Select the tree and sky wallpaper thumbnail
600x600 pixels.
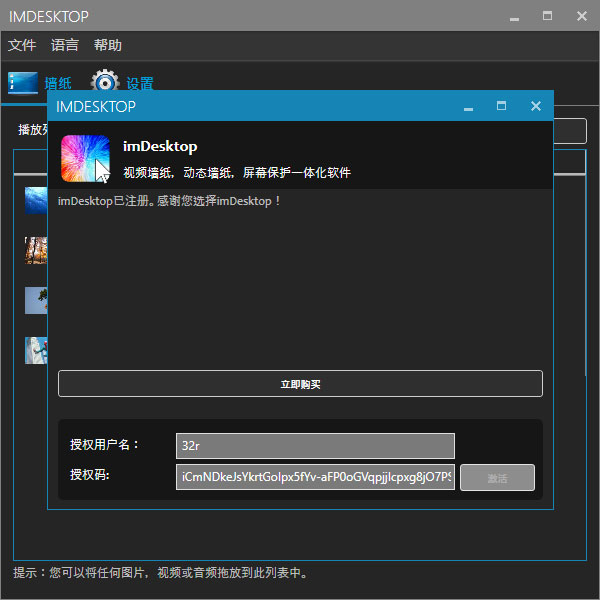(x=36, y=300)
